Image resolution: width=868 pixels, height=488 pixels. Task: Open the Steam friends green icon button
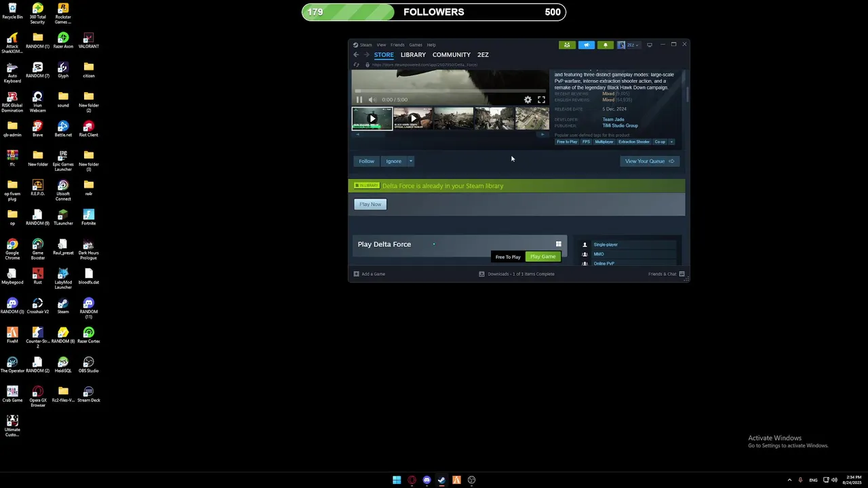[x=567, y=45]
